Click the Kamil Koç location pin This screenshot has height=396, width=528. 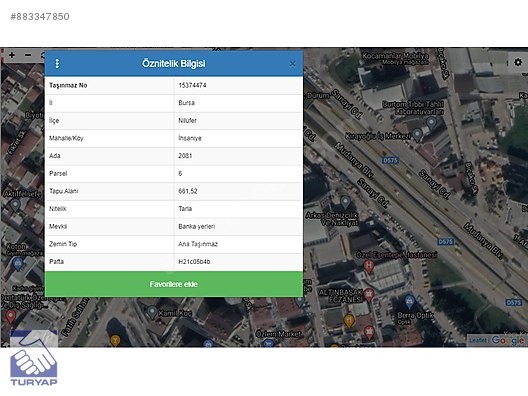coord(152,312)
